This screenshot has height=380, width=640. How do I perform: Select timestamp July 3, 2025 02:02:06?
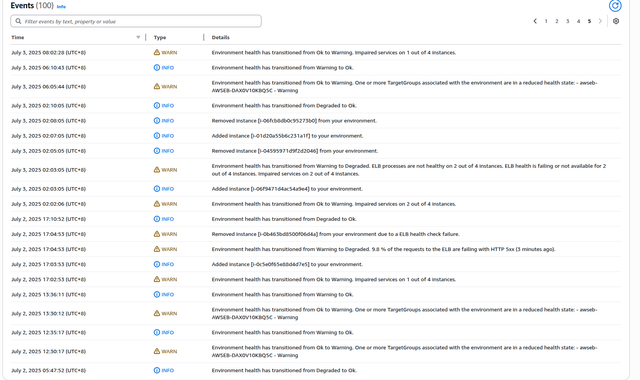pos(49,204)
